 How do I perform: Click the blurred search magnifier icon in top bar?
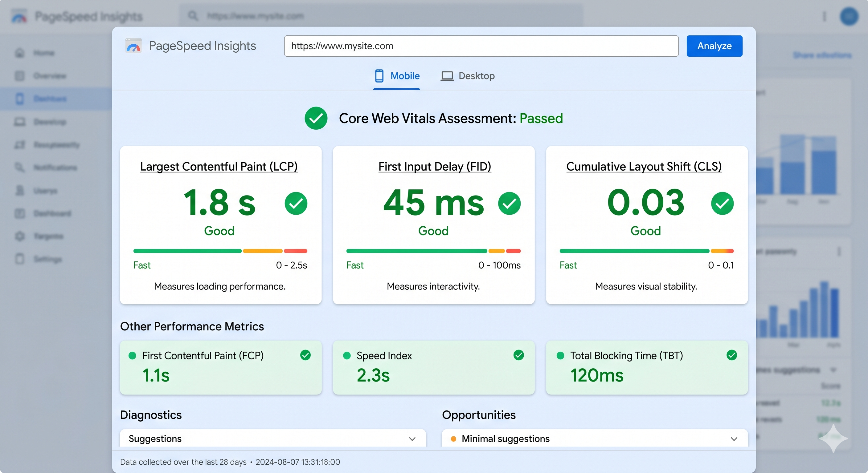(193, 15)
